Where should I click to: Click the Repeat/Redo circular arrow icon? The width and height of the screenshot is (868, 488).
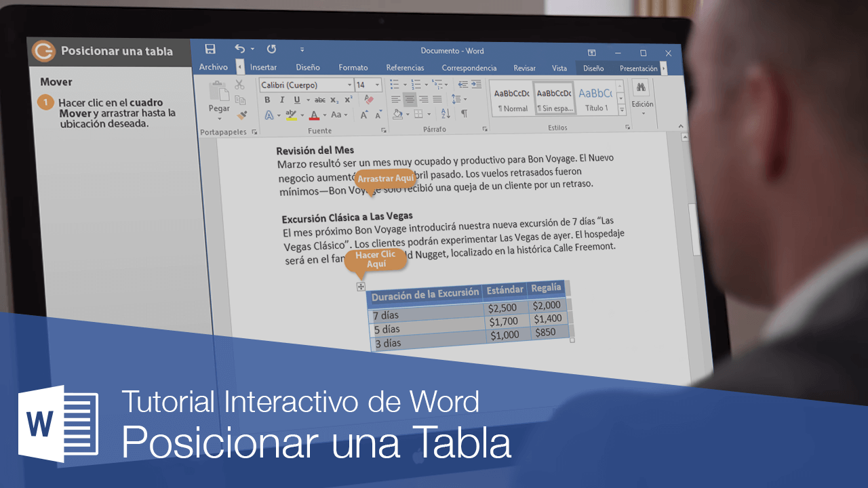(x=271, y=49)
